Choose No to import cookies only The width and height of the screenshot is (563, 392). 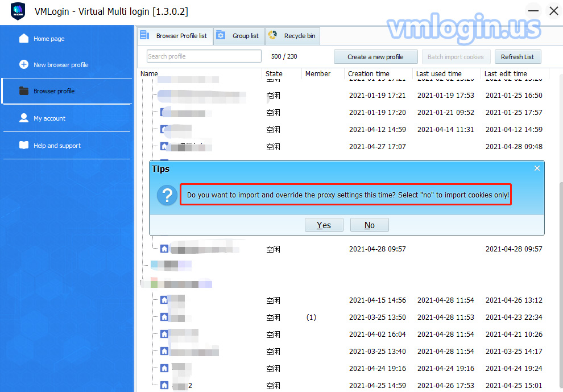369,225
